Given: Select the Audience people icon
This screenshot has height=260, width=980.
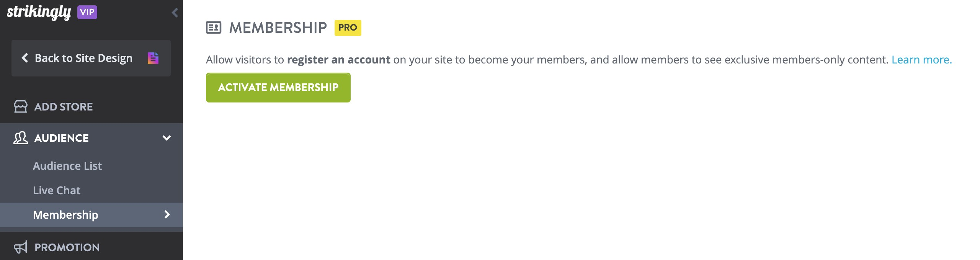Looking at the screenshot, I should [x=21, y=138].
